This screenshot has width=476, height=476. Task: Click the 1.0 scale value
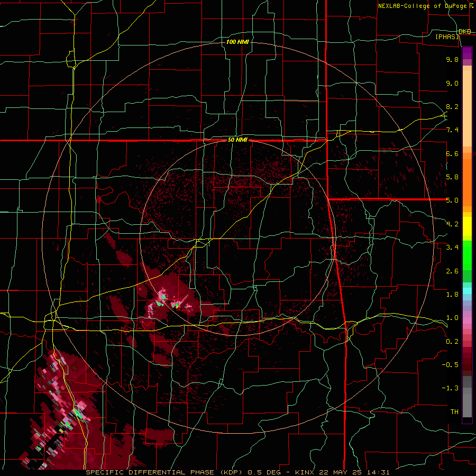point(452,318)
